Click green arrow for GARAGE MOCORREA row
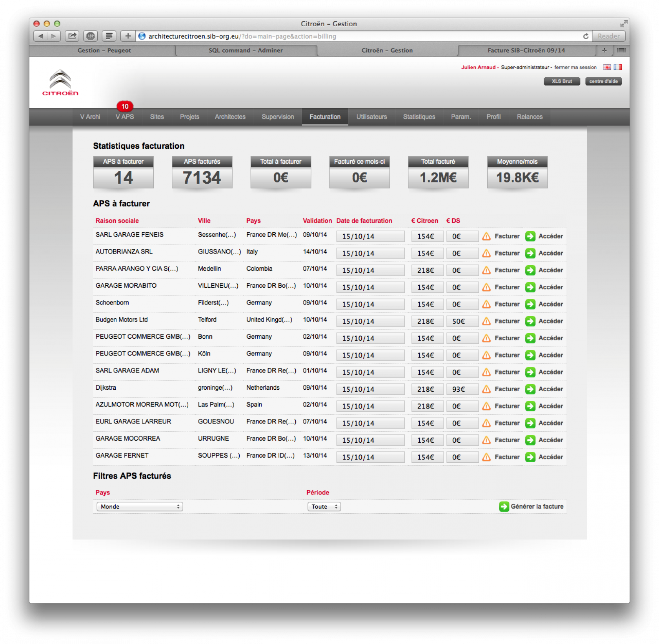 click(x=530, y=440)
